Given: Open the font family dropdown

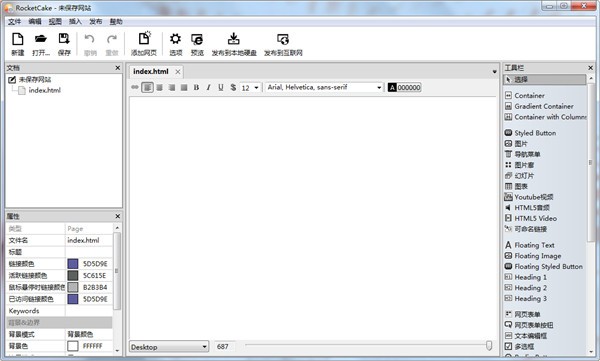Looking at the screenshot, I should coord(379,88).
